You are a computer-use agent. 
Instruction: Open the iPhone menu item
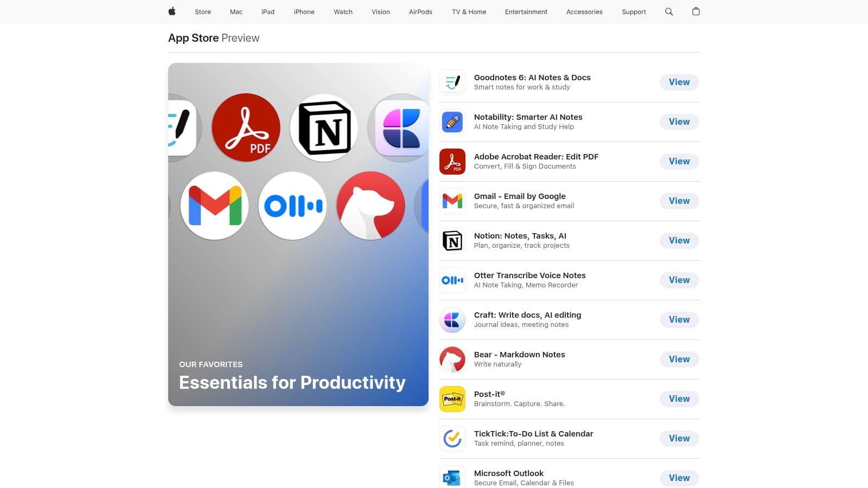point(304,11)
